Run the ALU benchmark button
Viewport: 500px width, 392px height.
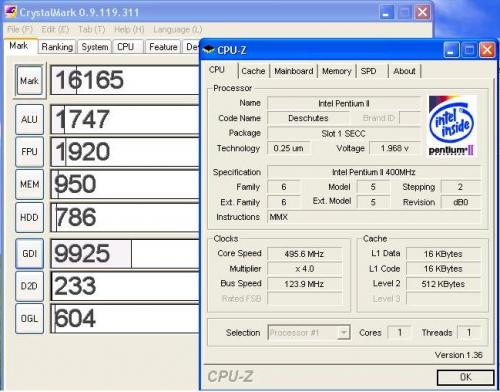(x=29, y=119)
